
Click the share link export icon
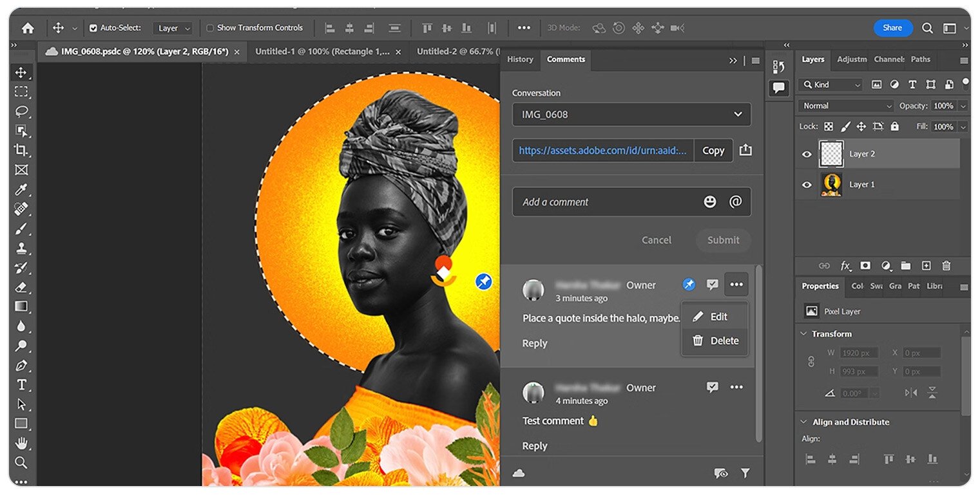click(x=745, y=150)
